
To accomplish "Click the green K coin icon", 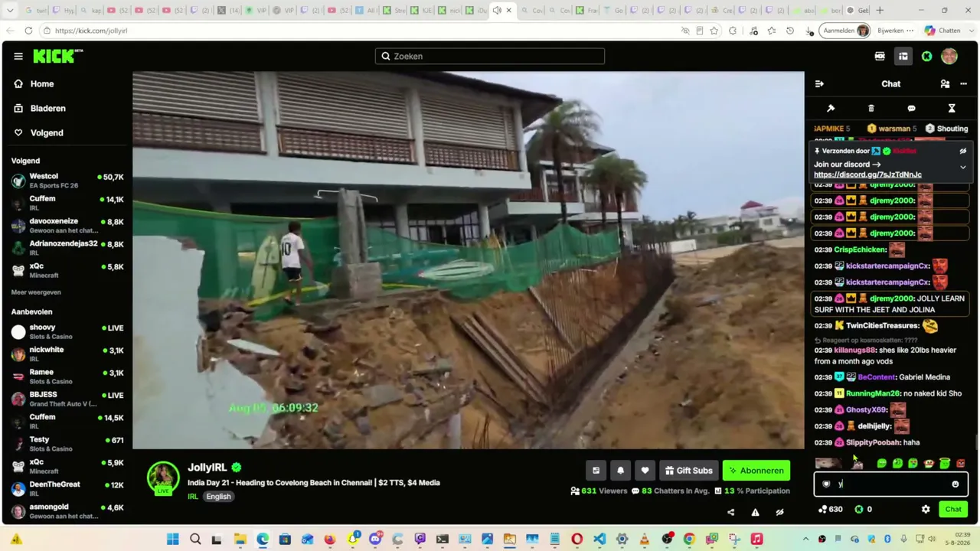I will [926, 56].
